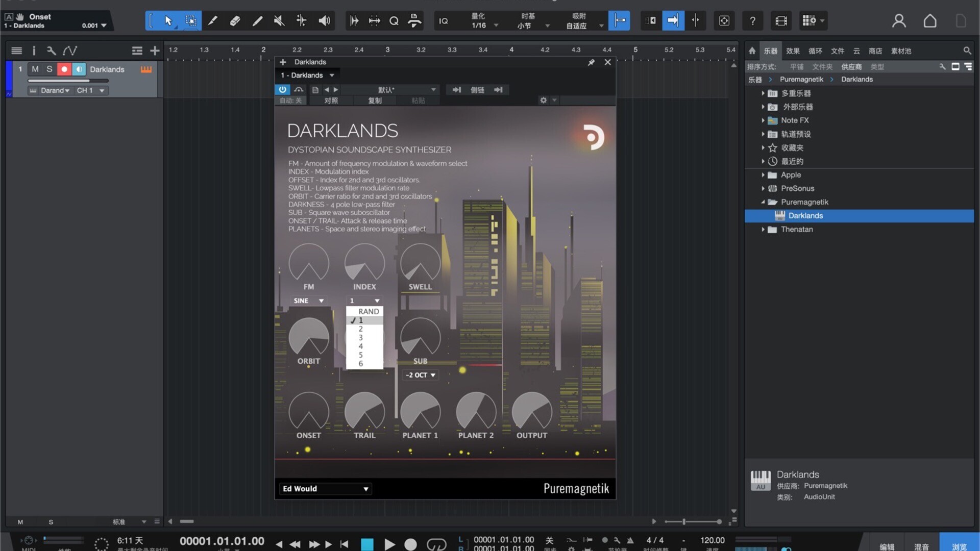This screenshot has height=551, width=980.
Task: Toggle monitor on Darklands track
Action: (x=79, y=69)
